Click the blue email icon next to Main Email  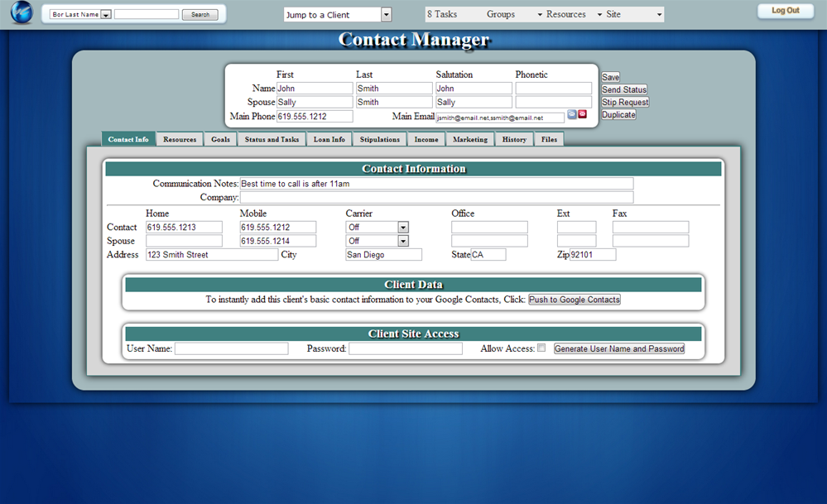[572, 114]
